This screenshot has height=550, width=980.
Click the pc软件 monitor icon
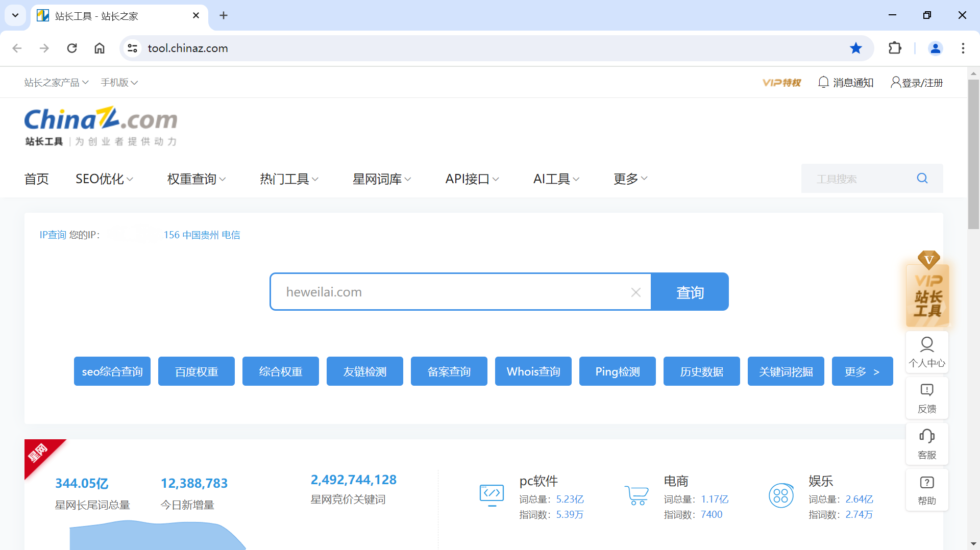click(x=492, y=495)
